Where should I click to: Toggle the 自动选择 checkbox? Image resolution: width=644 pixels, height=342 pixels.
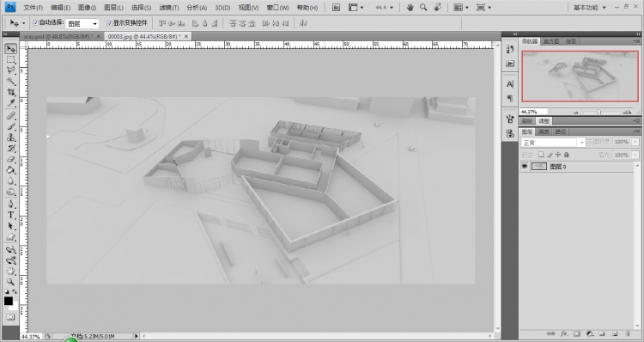(x=35, y=23)
